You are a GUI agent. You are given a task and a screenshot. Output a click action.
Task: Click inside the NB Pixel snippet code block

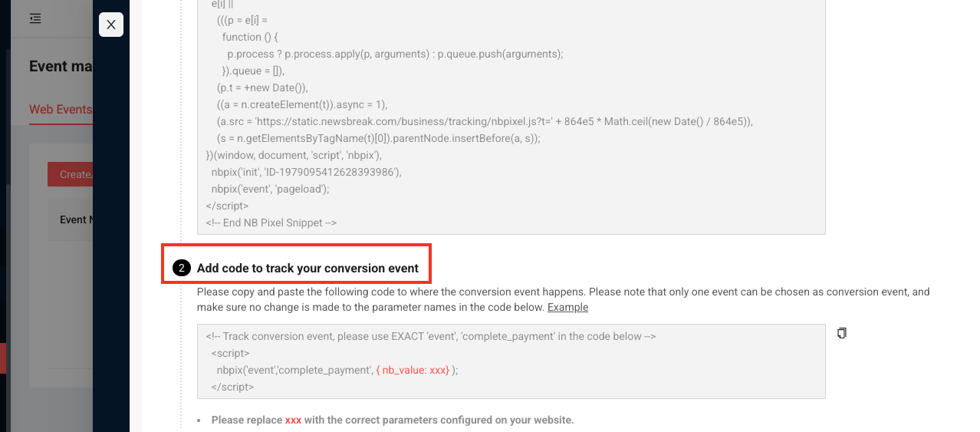coord(511,115)
